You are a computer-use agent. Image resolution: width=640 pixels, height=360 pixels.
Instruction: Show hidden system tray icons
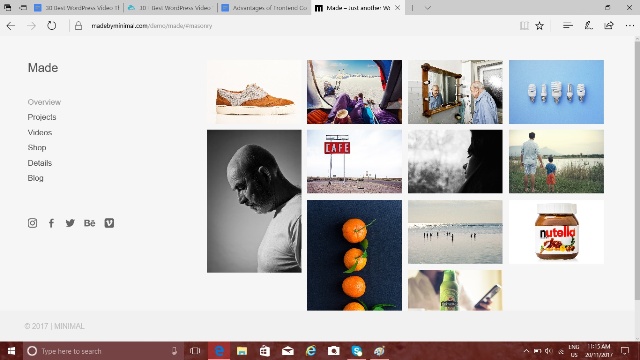tap(527, 351)
